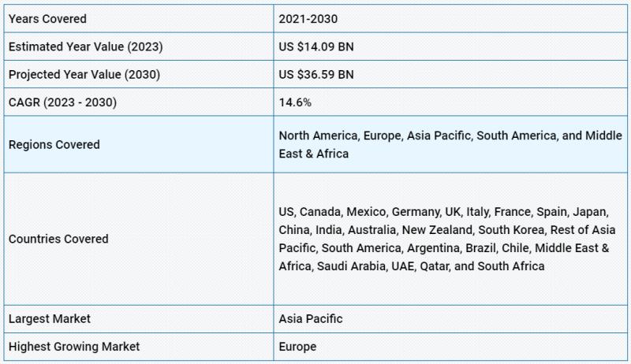Click the Estimated Year Value (2023) label
631x364 pixels.
(85, 46)
